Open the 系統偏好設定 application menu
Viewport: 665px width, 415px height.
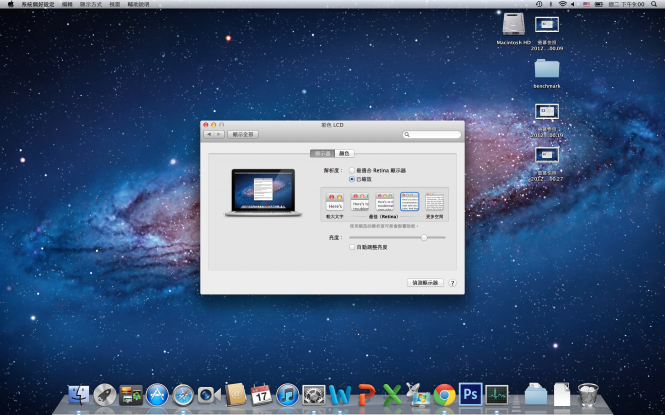coord(38,4)
